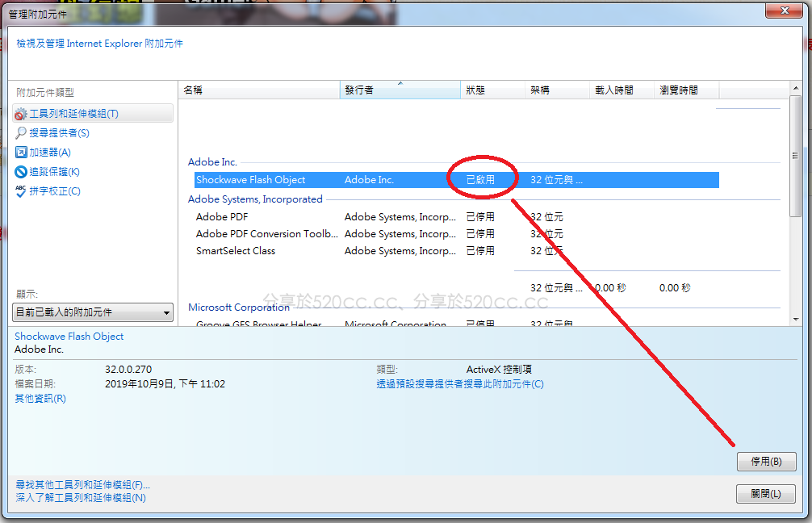This screenshot has width=812, height=523.
Task: Select the SmartSelect Class row
Action: click(x=457, y=251)
